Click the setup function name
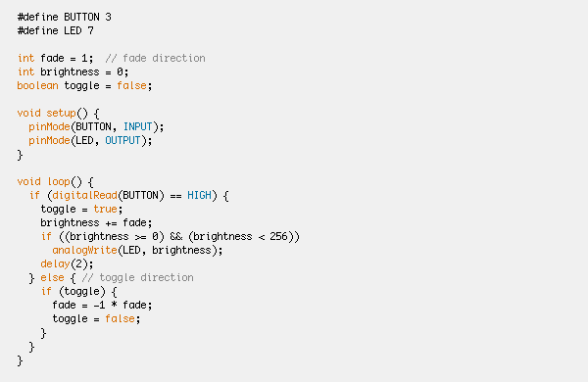The height and width of the screenshot is (382, 588). click(61, 113)
